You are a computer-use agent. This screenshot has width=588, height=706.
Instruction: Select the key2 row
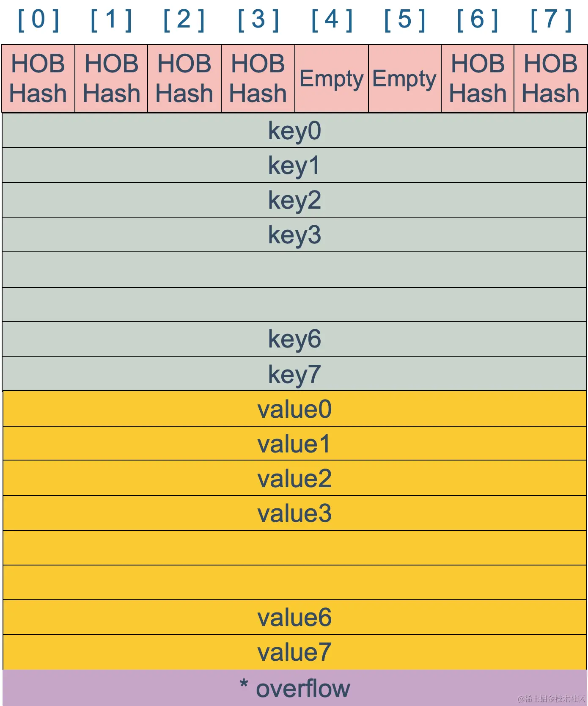point(294,200)
